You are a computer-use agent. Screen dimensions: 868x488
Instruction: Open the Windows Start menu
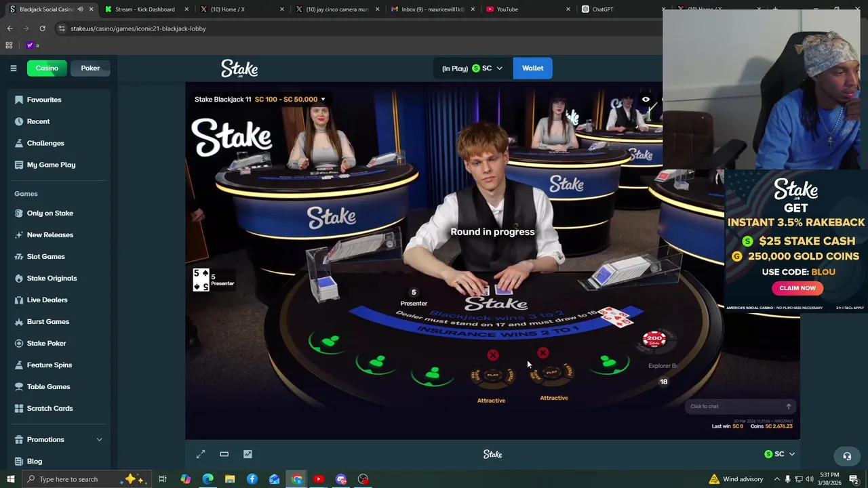coord(11,479)
